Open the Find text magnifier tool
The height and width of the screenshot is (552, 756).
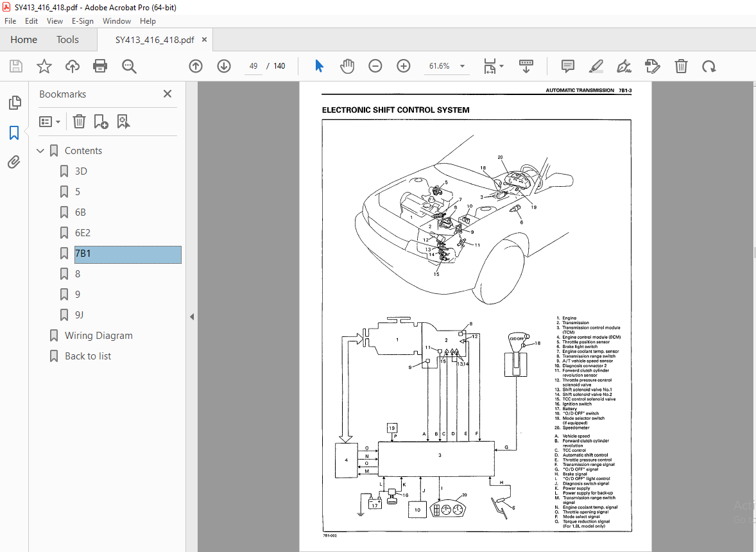click(x=129, y=66)
